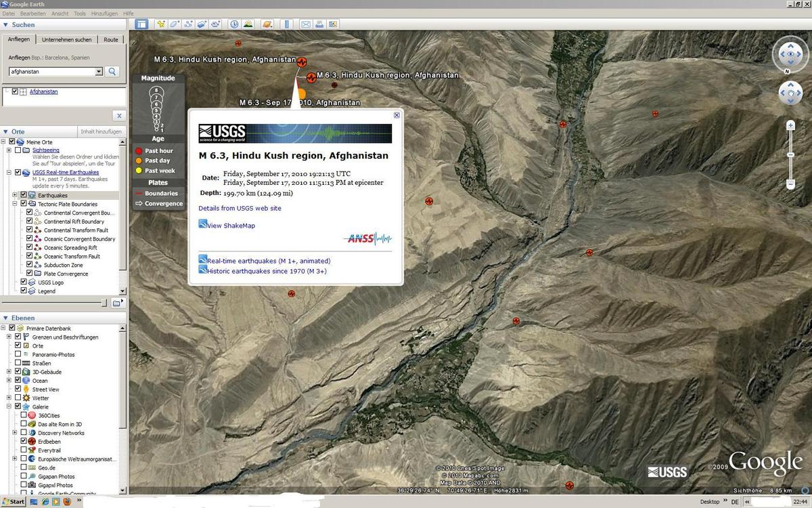Screen dimensions: 812x508
Task: Uncheck Subduction Zone layer
Action: 30,266
